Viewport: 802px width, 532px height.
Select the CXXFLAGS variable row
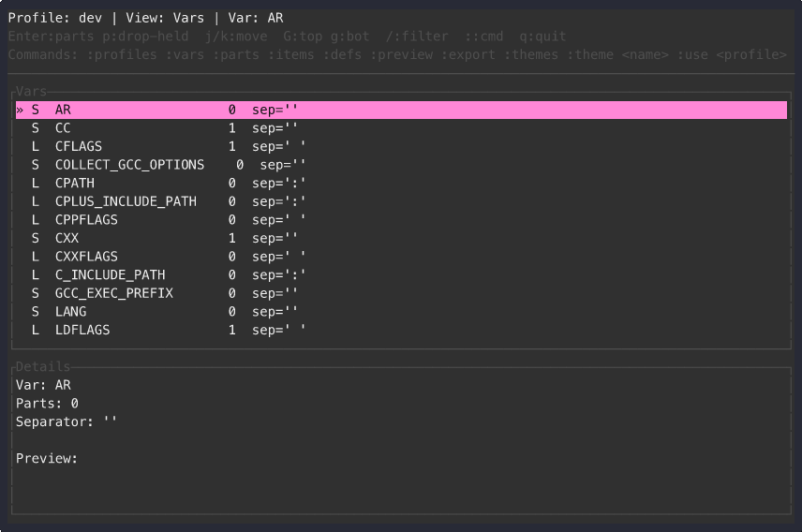pos(401,258)
